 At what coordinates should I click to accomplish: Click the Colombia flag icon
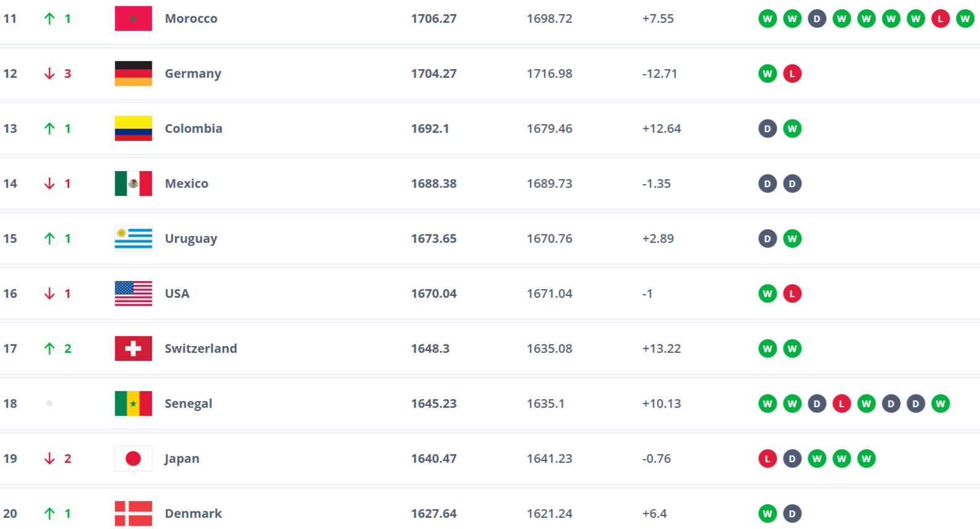(x=133, y=129)
